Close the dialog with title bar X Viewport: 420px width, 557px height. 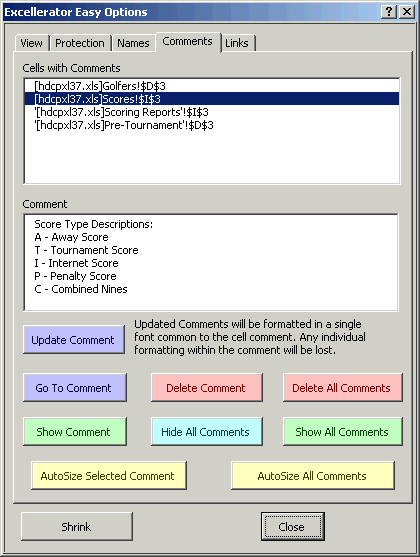click(407, 12)
